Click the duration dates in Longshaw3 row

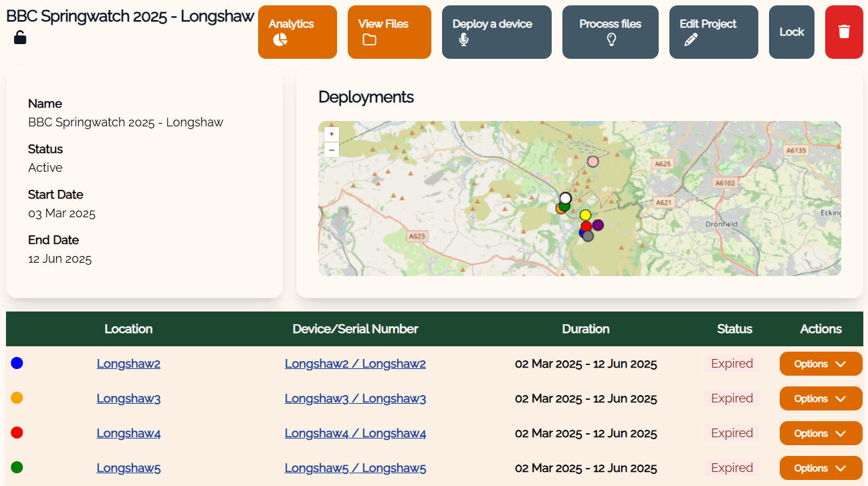pyautogui.click(x=586, y=398)
